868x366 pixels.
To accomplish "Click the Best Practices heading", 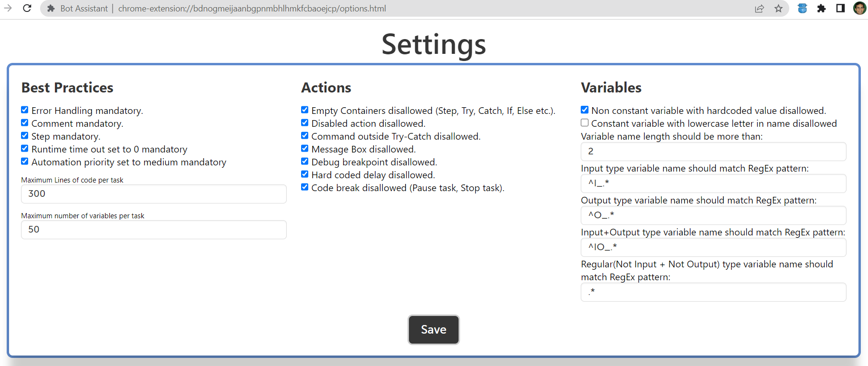I will [67, 88].
